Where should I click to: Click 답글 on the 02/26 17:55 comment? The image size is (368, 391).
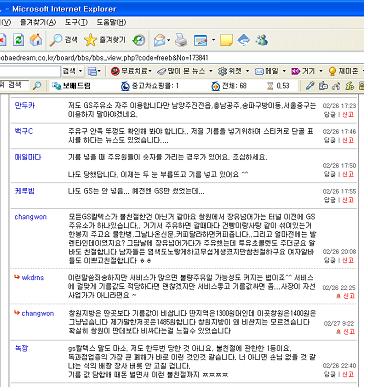pyautogui.click(x=329, y=200)
